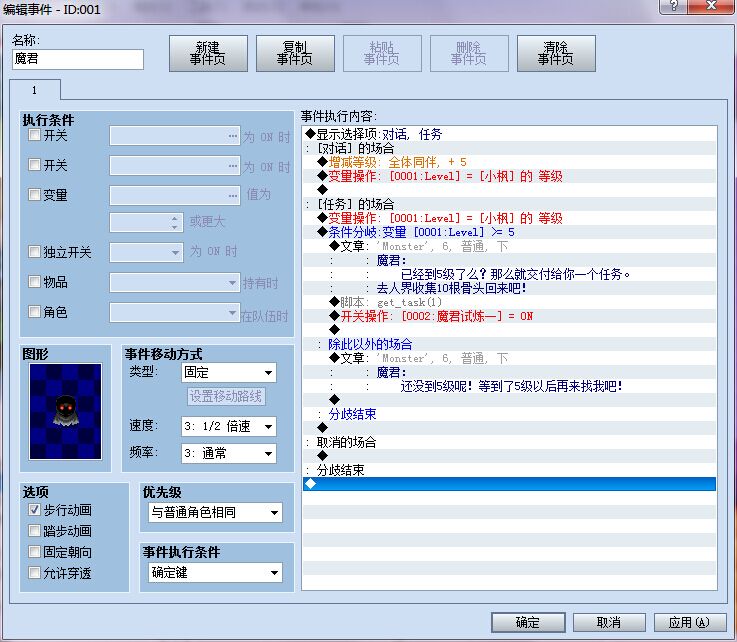The image size is (737, 642).
Task: Check the 踏步动画 option
Action: [34, 531]
